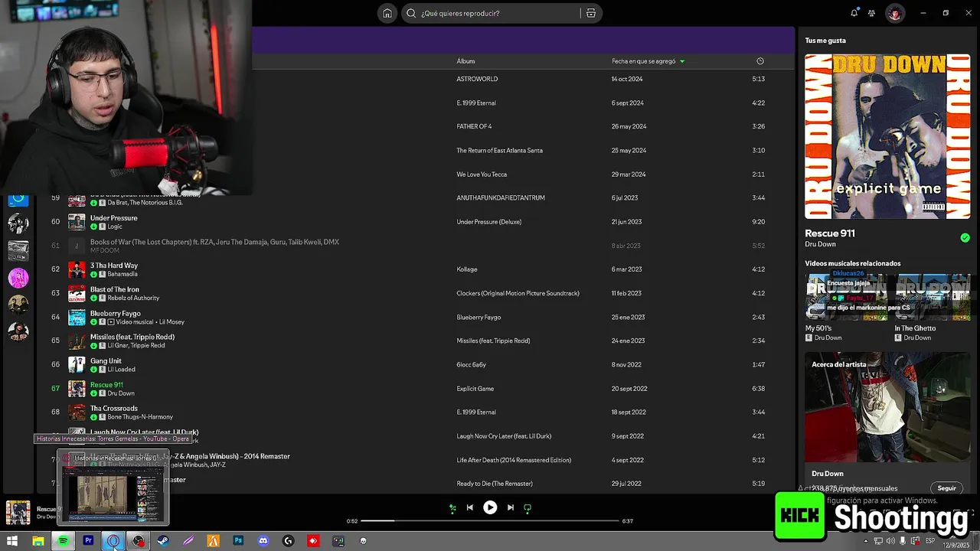Seek in the song progress bar
The image size is (980, 551).
(490, 521)
